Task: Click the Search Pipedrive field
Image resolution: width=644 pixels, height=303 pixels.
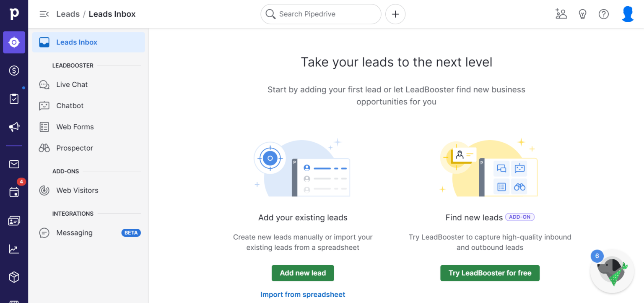Action: tap(320, 14)
